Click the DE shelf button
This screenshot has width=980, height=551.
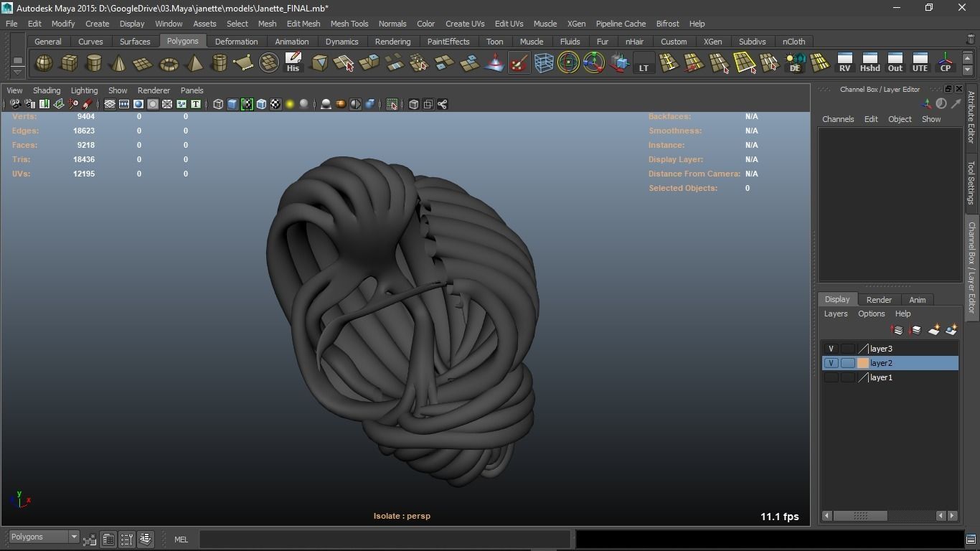coord(795,63)
